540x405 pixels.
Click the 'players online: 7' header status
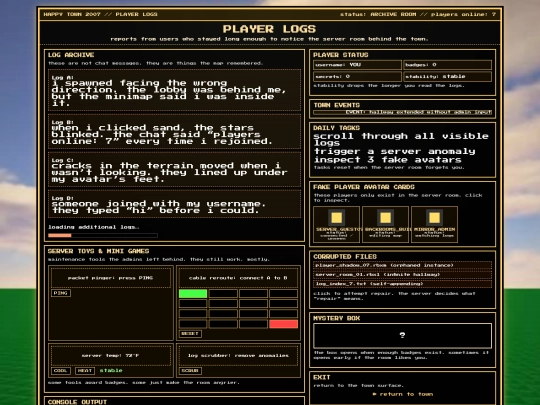point(464,14)
